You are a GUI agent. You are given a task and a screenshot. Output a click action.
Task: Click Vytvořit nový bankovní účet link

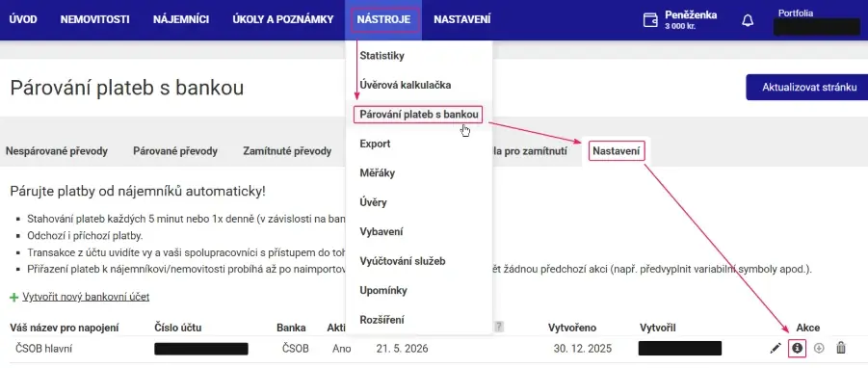click(86, 297)
